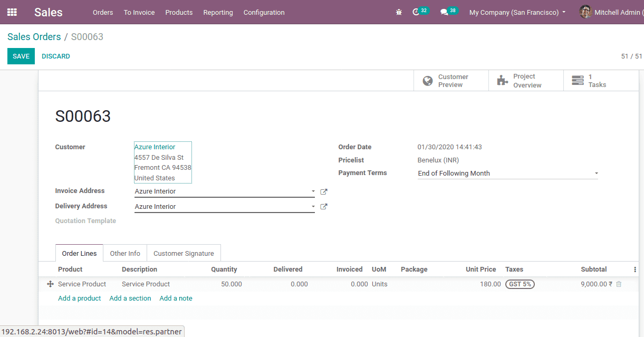Click the 51 / 51 pager counter
The image size is (644, 337).
[631, 56]
